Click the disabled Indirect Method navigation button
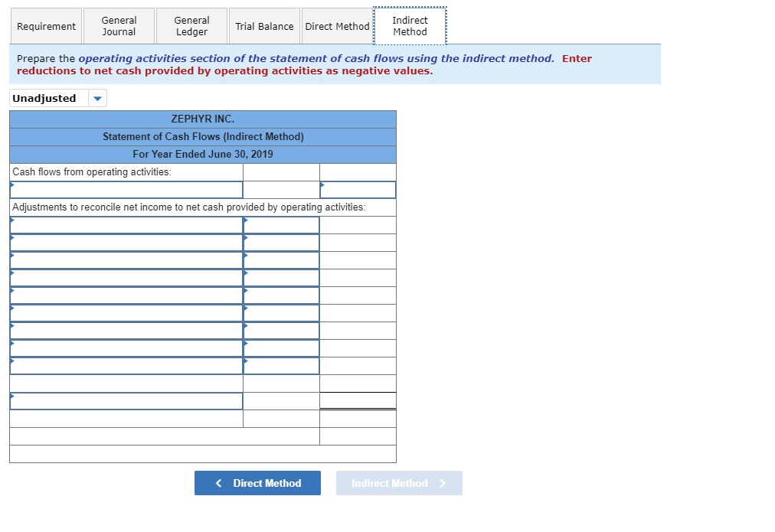The width and height of the screenshot is (775, 532). point(399,482)
